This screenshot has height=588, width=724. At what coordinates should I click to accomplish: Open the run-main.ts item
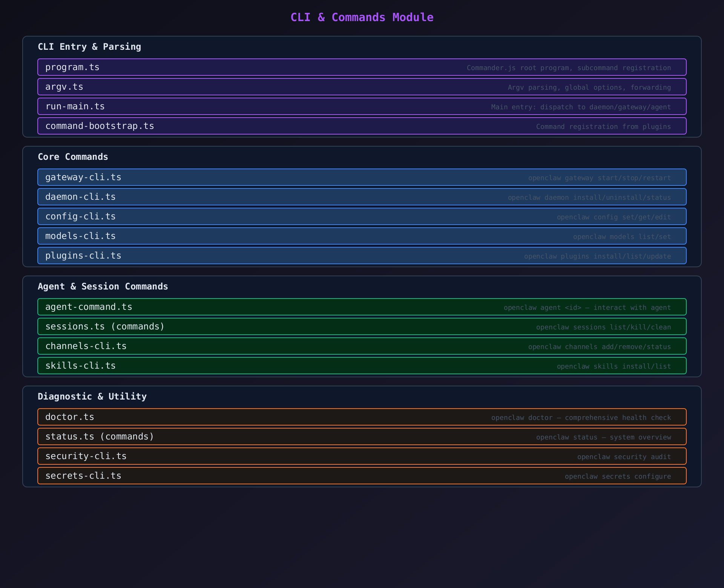(x=362, y=106)
